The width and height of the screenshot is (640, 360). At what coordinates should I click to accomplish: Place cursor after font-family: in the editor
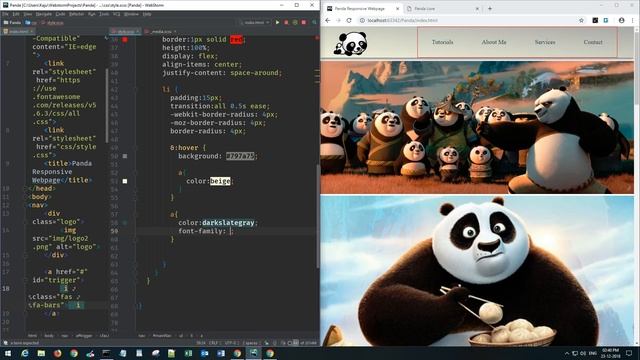click(x=231, y=231)
